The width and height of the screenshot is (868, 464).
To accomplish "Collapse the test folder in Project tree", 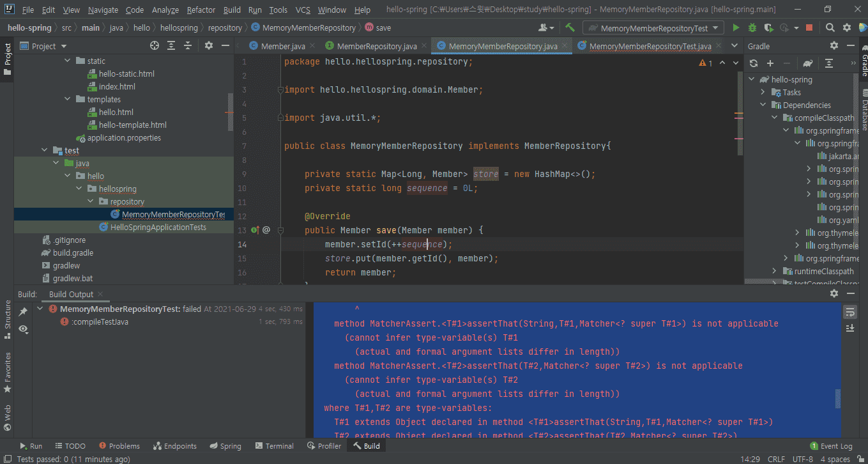I will click(45, 151).
